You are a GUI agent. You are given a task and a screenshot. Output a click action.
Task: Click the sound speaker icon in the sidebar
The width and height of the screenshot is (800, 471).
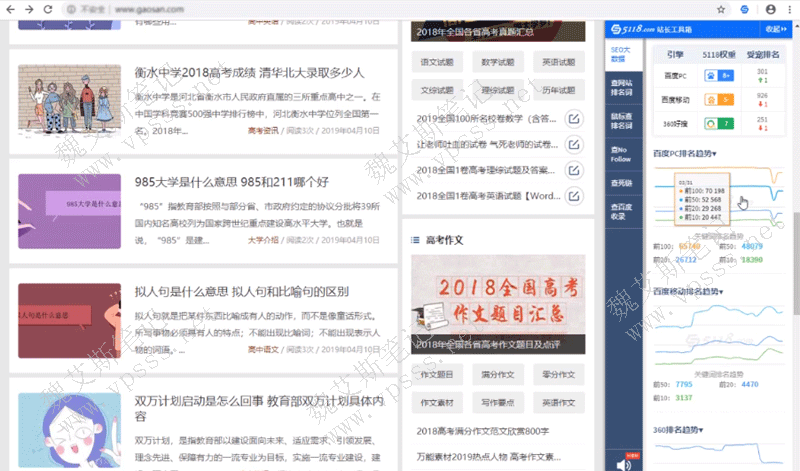[623, 463]
